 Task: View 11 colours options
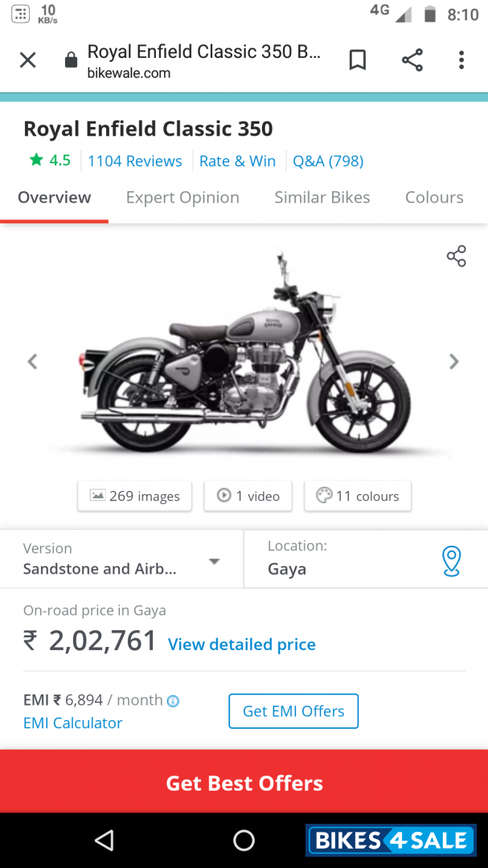click(358, 496)
